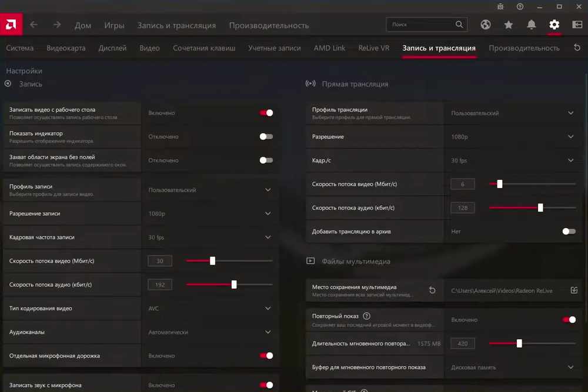Open the web browser globe icon
Viewport: 588px width, 392px height.
pyautogui.click(x=486, y=25)
